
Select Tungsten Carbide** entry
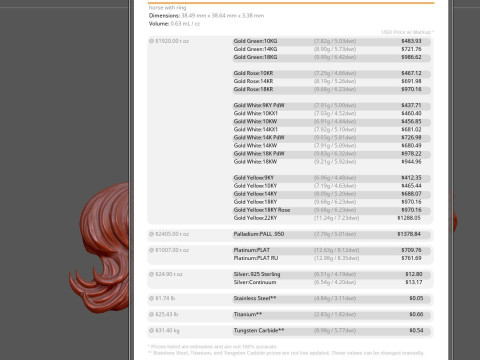tap(259, 331)
